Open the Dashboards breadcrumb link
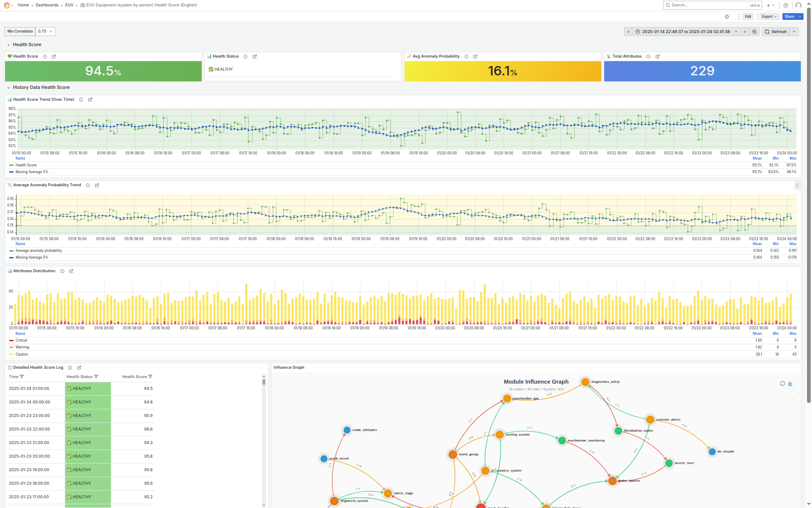The width and height of the screenshot is (812, 508). (x=47, y=5)
